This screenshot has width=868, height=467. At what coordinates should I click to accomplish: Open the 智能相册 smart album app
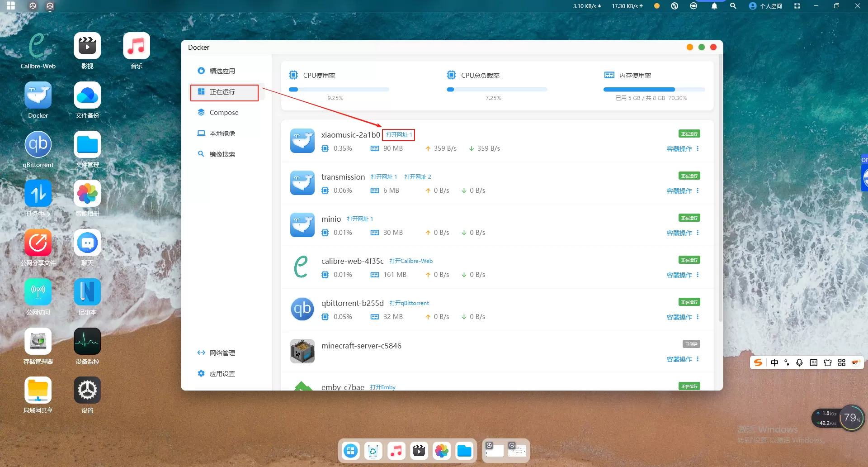87,194
